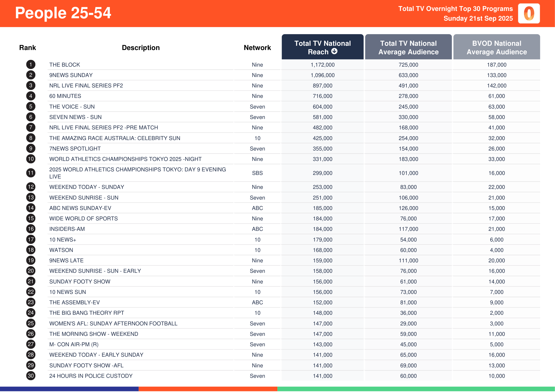Select the Total TV National Reach column header
The image size is (555, 392).
[322, 47]
